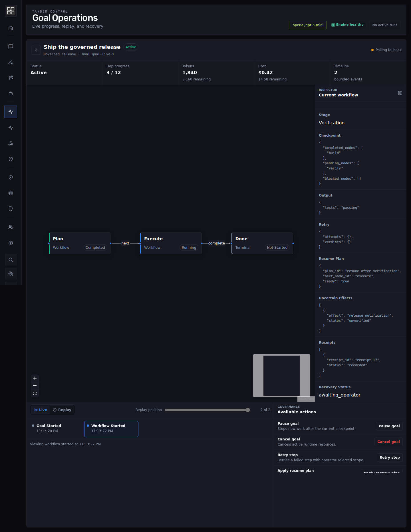Click the '8,160 remaining' tokens text
411x532 pixels.
(196, 79)
